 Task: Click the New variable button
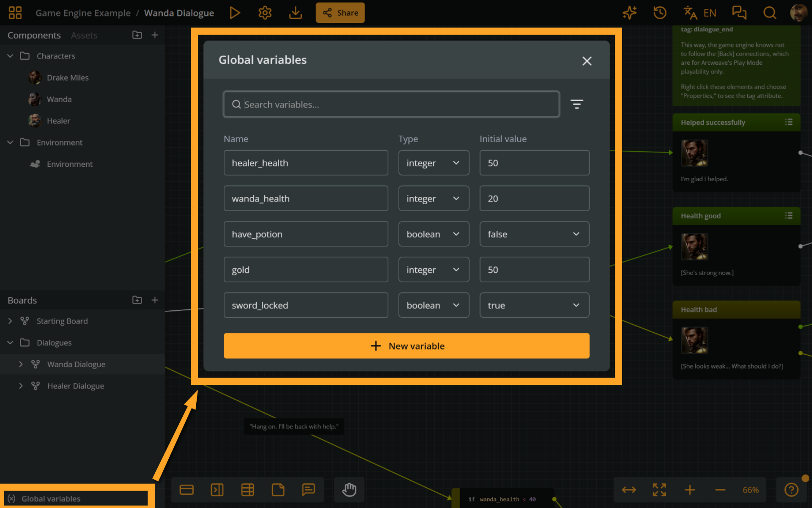(x=406, y=346)
